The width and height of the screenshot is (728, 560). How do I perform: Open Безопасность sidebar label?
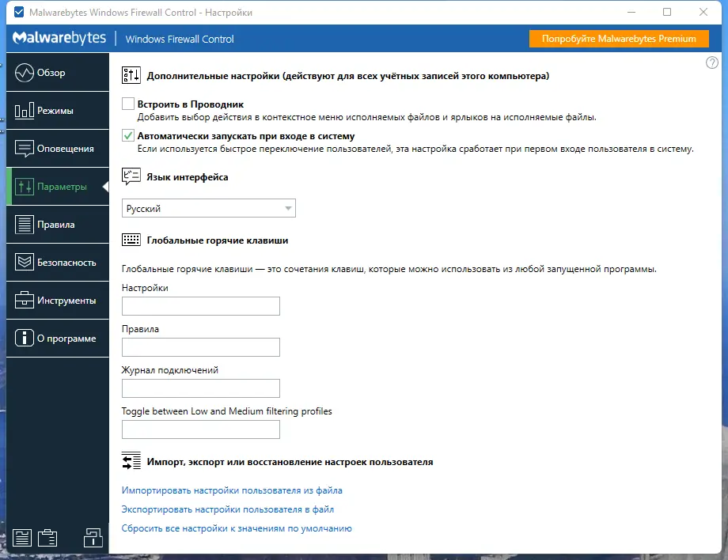point(66,263)
